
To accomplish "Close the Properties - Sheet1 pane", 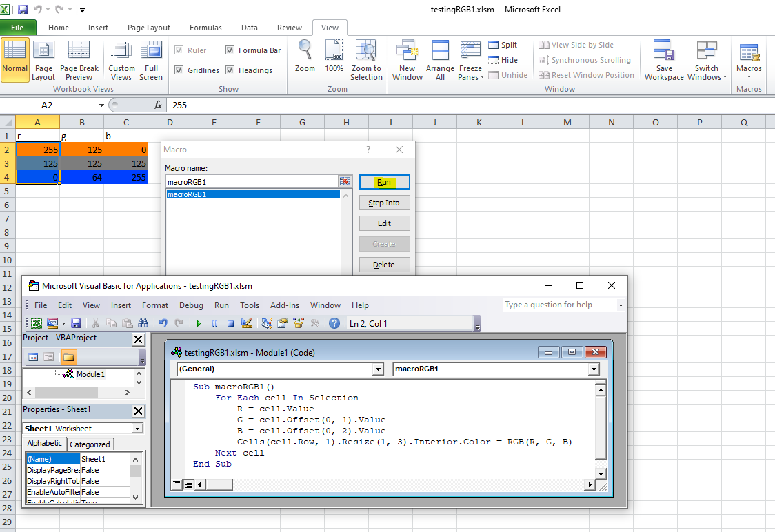I will [139, 411].
